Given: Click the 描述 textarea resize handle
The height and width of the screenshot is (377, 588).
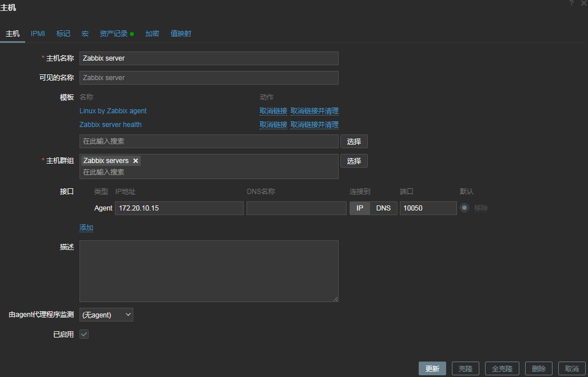Looking at the screenshot, I should pos(336,299).
